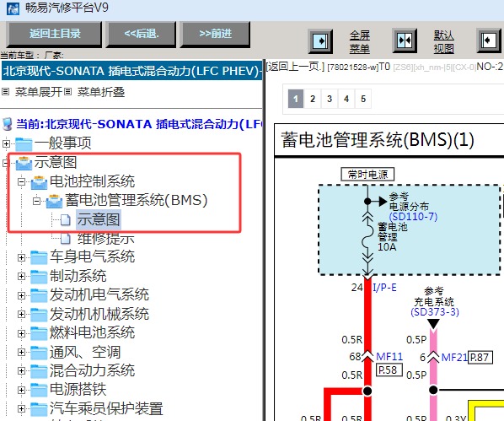The height and width of the screenshot is (421, 504).
Task: Click the 一般事项 folder icon
Action: tap(24, 144)
